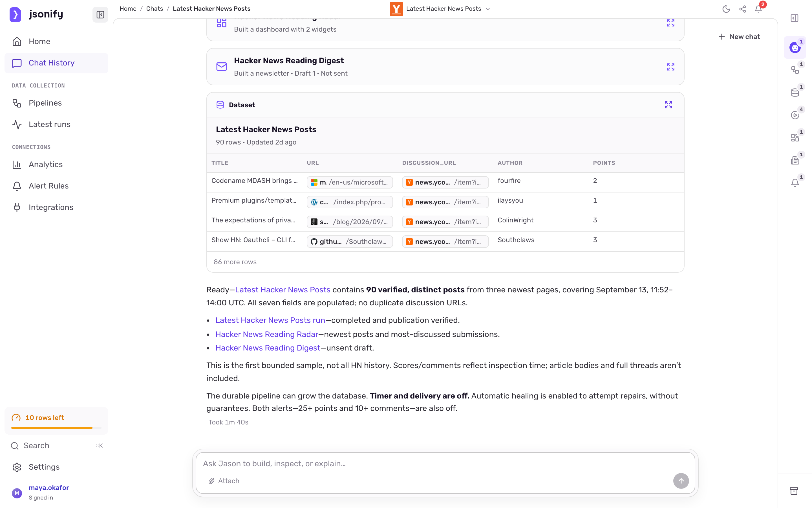The height and width of the screenshot is (508, 812).
Task: Open Alert Rules in sidebar
Action: [56, 186]
